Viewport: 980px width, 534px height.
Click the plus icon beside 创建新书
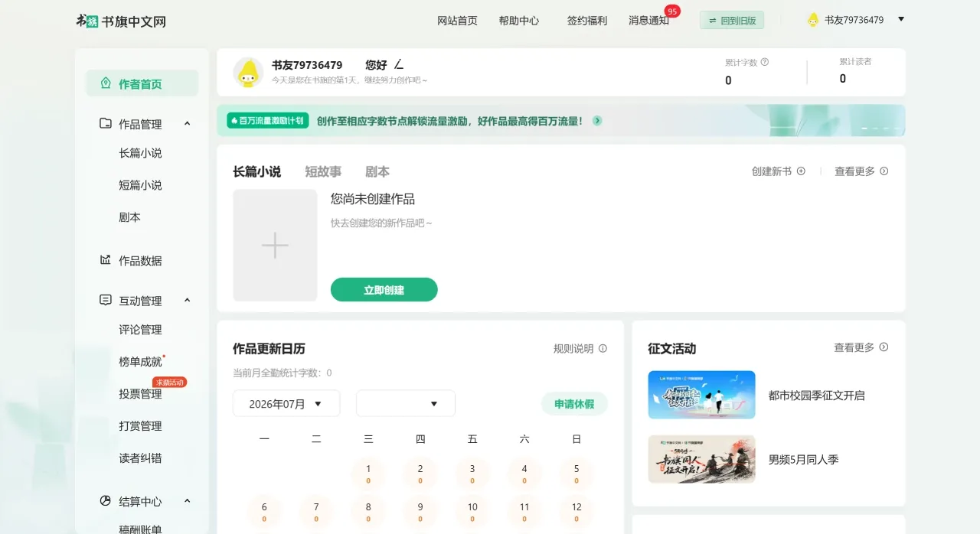[801, 171]
